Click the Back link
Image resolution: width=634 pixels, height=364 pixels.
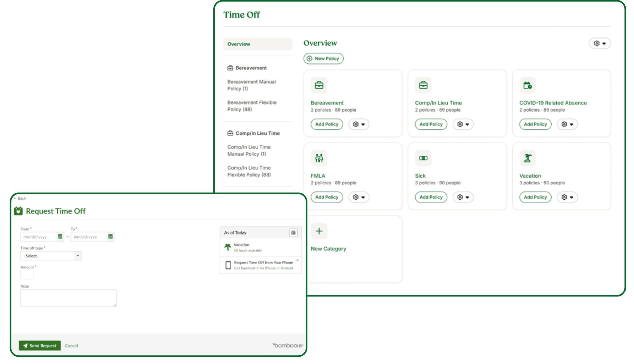point(20,198)
